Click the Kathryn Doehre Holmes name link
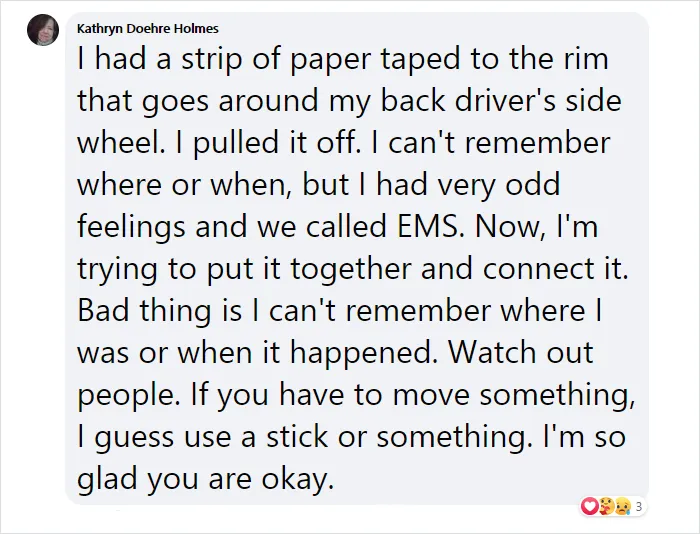700x534 pixels. 148,29
